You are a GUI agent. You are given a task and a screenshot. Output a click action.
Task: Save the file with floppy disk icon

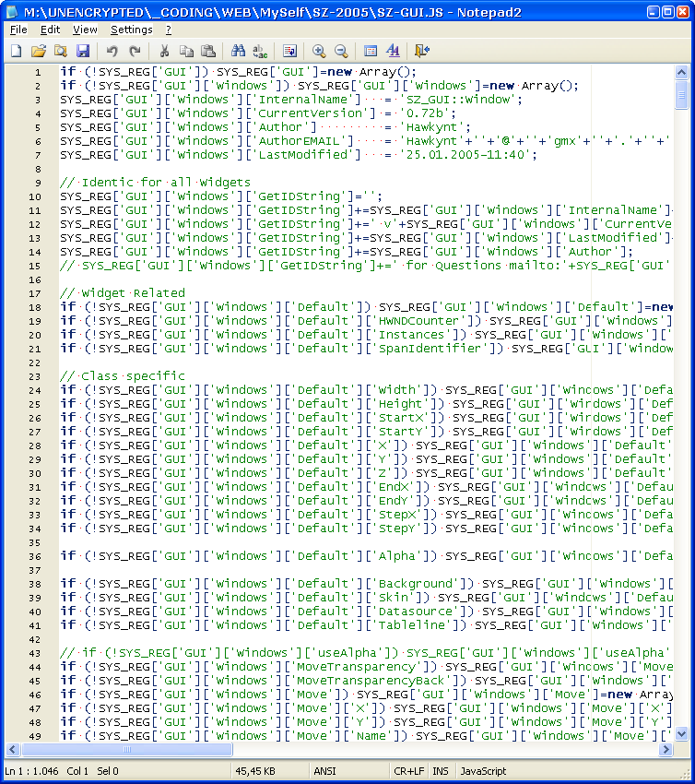point(82,51)
